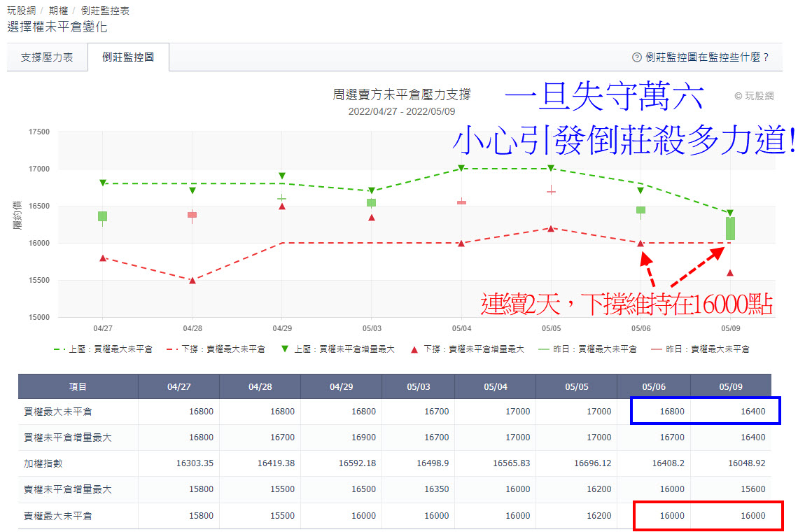The height and width of the screenshot is (532, 812).
Task: Click the 加權指數 row label
Action: point(43,463)
